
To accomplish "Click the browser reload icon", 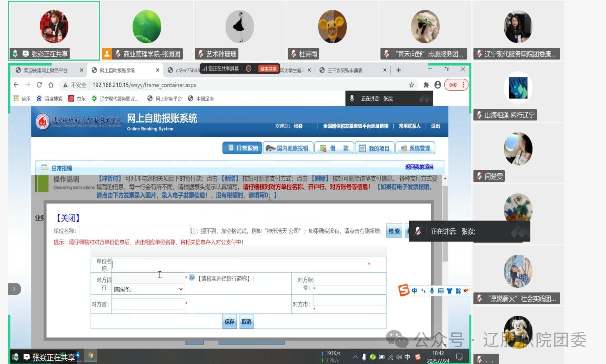I will pos(39,85).
